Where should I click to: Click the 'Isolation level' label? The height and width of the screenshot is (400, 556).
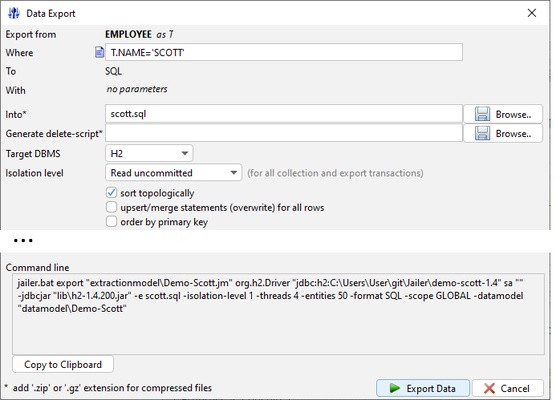click(34, 173)
